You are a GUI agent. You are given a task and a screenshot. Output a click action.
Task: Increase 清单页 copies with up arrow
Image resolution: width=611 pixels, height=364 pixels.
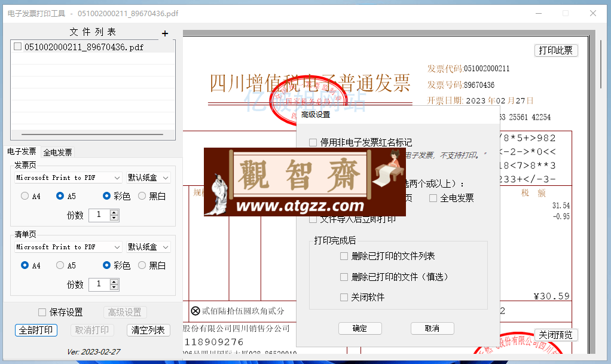(x=114, y=282)
